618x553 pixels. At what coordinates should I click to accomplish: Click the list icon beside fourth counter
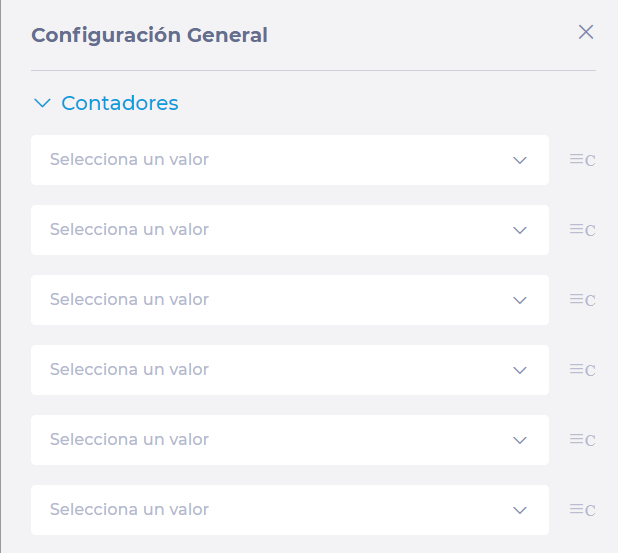click(x=582, y=369)
